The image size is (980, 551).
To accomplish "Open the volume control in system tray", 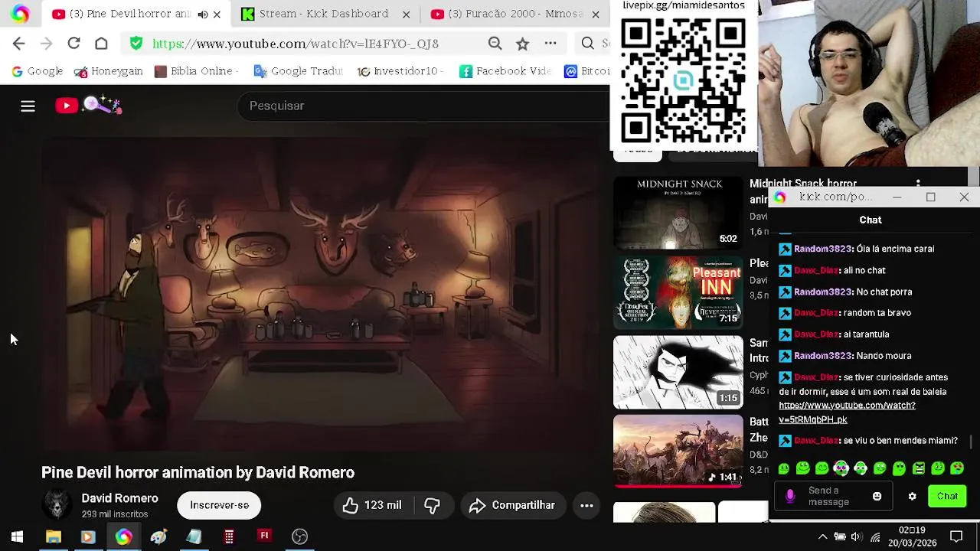I will (857, 537).
